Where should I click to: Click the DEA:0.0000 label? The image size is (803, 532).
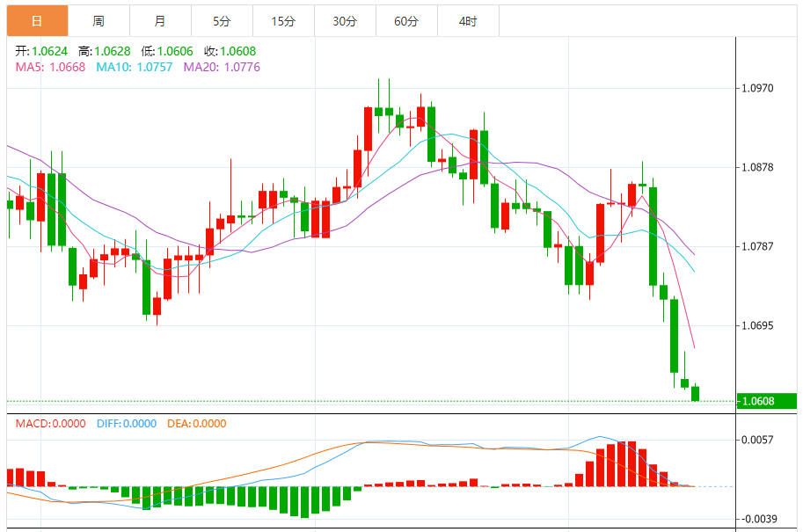pos(197,424)
